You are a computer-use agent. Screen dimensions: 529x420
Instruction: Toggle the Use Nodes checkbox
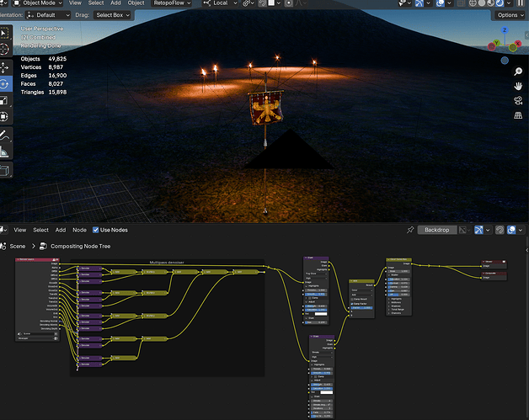click(x=96, y=230)
